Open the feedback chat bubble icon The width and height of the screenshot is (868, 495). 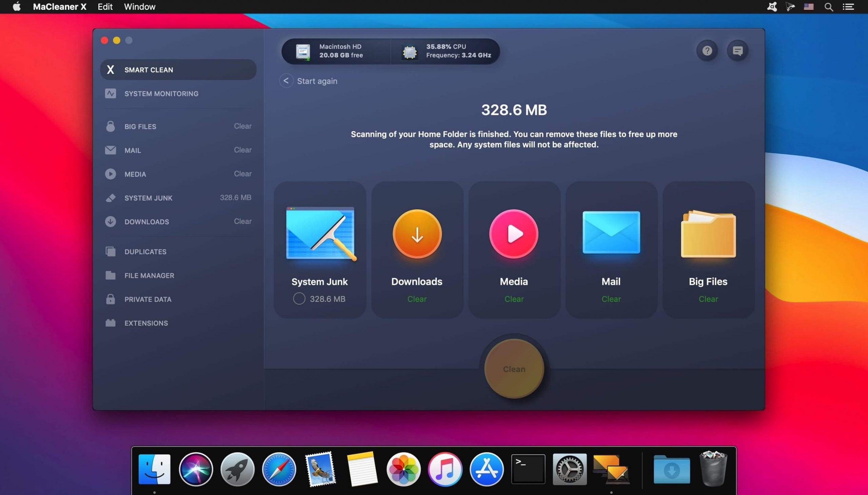point(737,50)
